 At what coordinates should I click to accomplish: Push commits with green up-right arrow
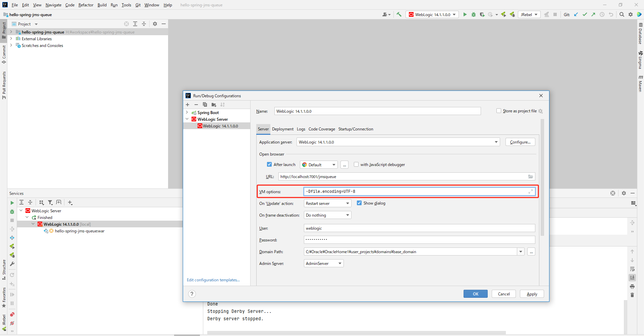593,14
